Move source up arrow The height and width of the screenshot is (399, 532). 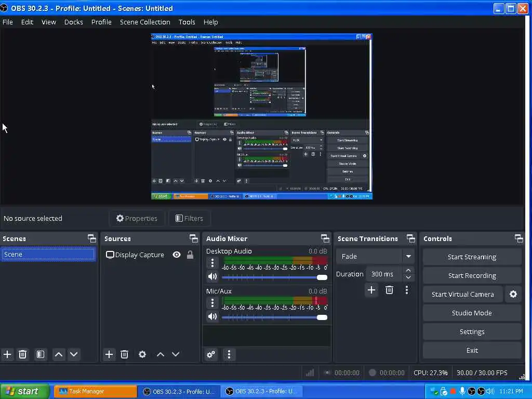pyautogui.click(x=161, y=354)
